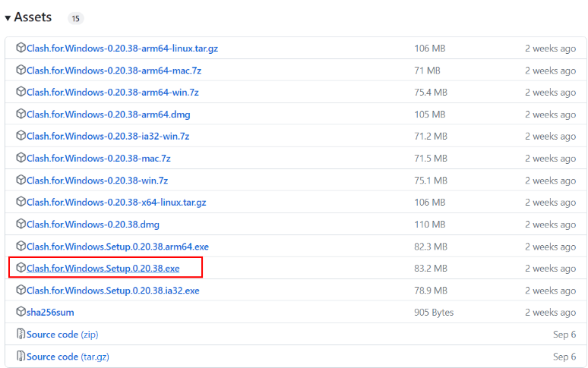This screenshot has width=588, height=368.
Task: Click package icon beside x64-linux.tar.gz
Action: [x=21, y=201]
